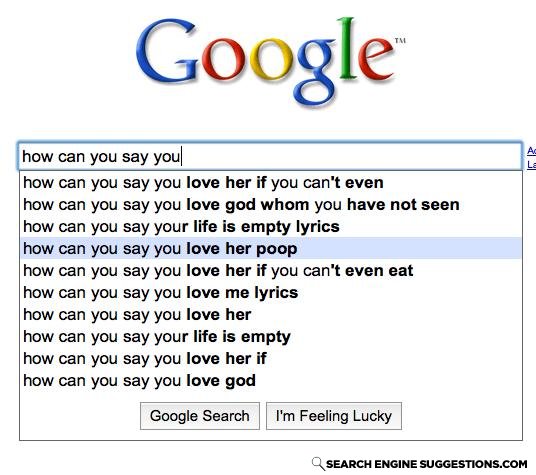Choose "your life is empty" suggestion
The height and width of the screenshot is (475, 536).
tap(271, 337)
